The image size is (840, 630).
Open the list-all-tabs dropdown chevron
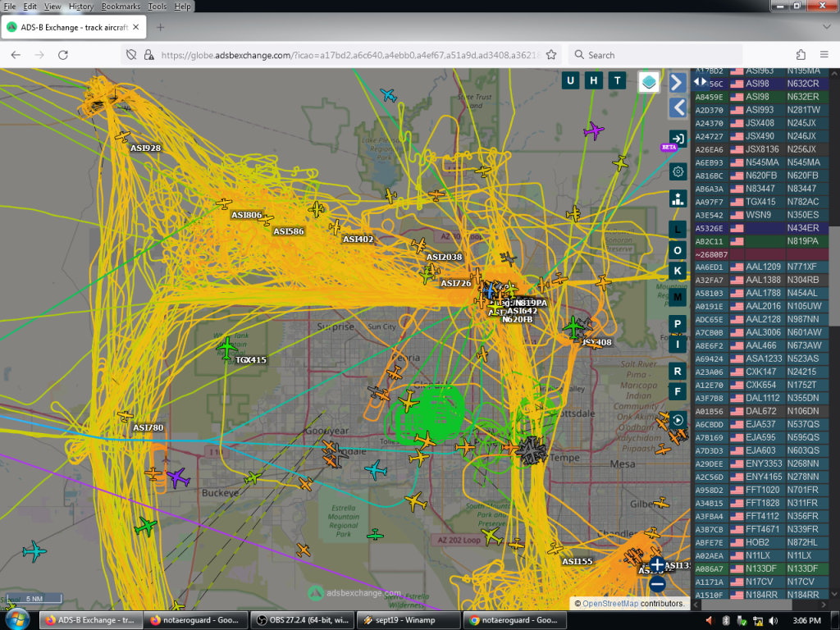pyautogui.click(x=825, y=27)
